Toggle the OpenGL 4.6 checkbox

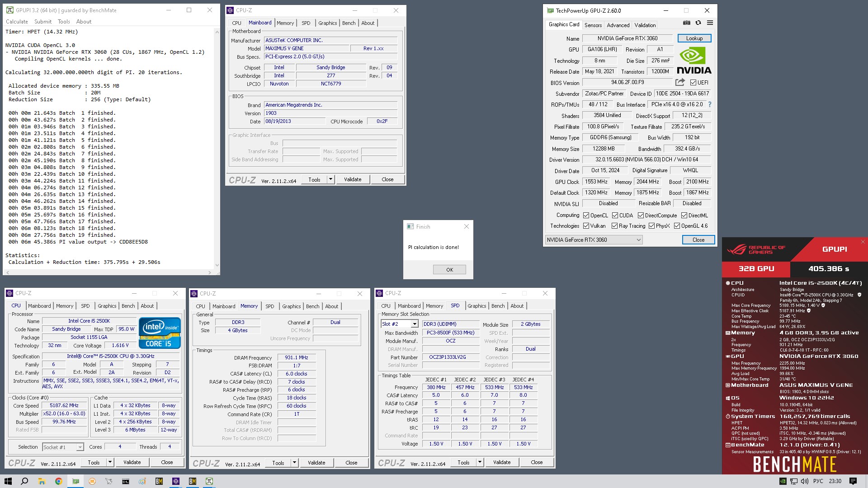(x=677, y=226)
